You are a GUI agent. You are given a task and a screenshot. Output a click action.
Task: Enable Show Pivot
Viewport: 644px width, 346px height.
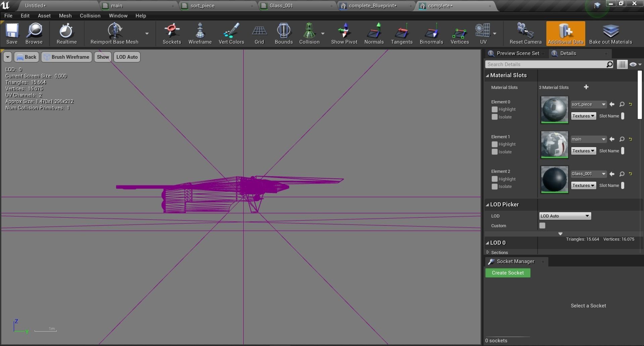344,34
